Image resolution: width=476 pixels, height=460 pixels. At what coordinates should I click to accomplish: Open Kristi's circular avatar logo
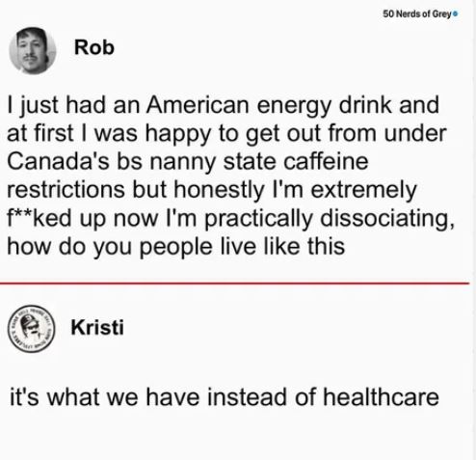tap(31, 329)
